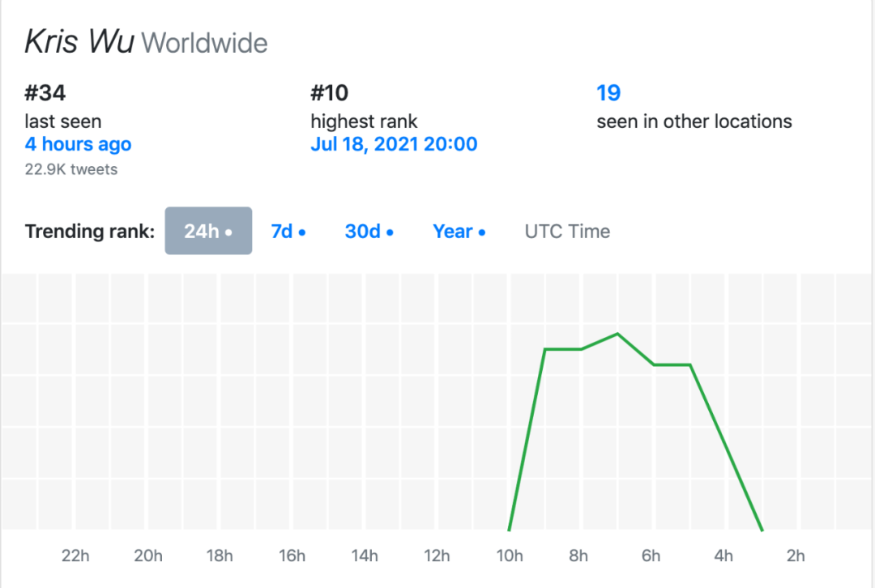
Task: Click the UTC Time label
Action: pos(567,232)
